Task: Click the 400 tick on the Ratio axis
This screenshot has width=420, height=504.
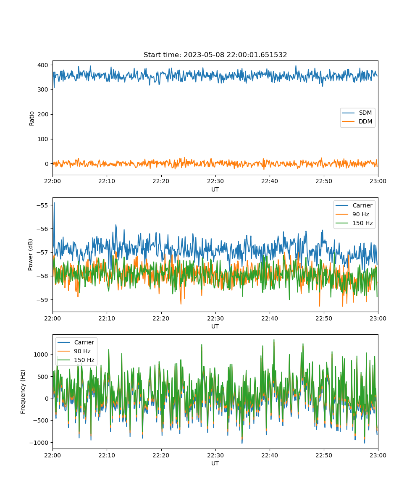Action: click(43, 65)
